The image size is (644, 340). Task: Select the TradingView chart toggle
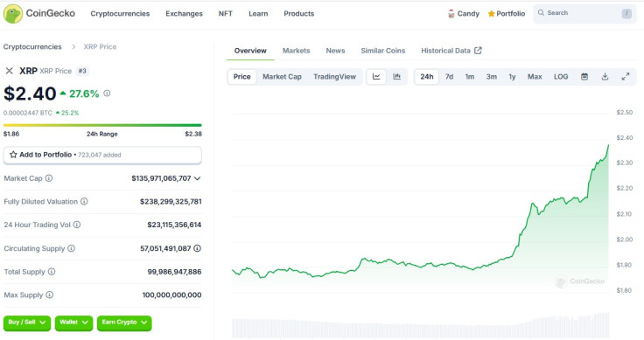pos(335,77)
